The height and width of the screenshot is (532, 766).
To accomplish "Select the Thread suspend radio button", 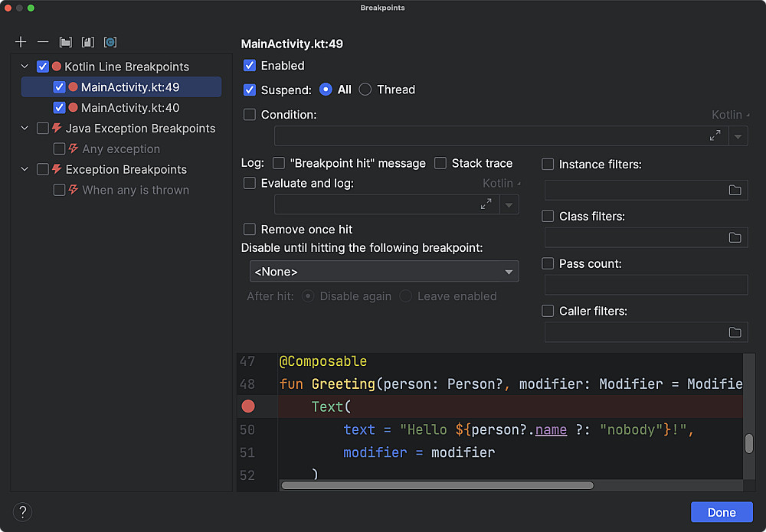I will (365, 90).
